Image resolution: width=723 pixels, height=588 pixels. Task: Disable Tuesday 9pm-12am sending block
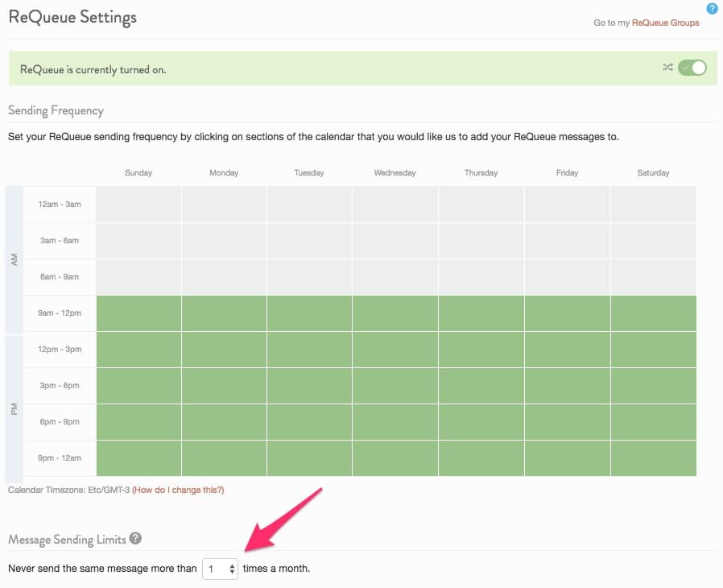(x=309, y=458)
